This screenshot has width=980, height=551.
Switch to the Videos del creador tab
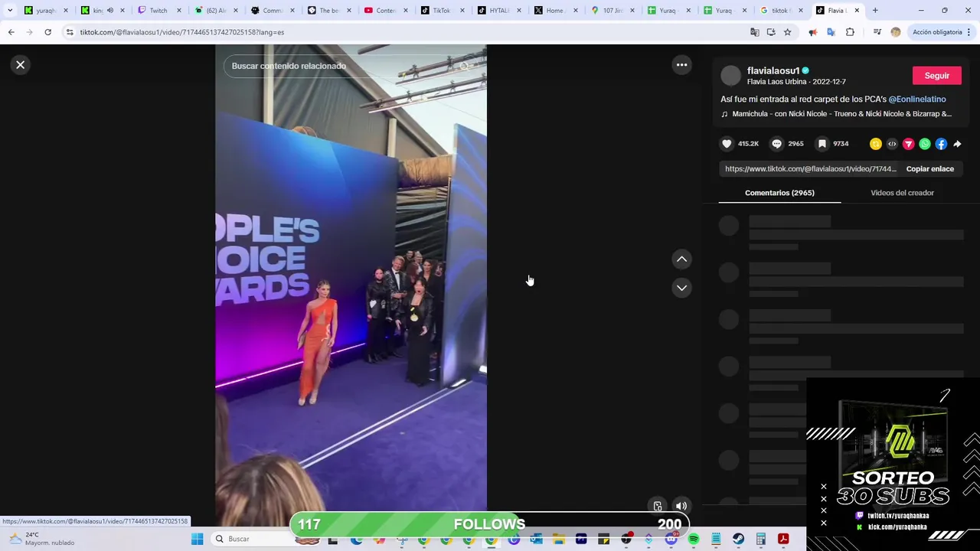902,193
